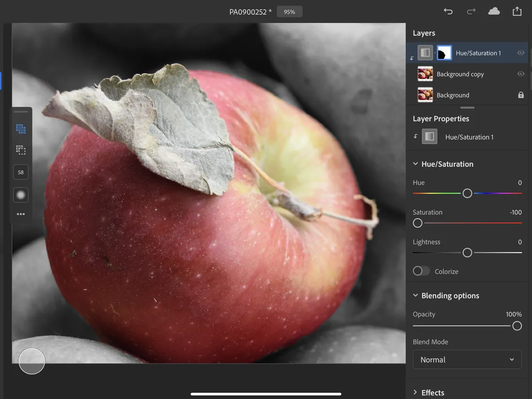Viewport: 532px width, 399px height.
Task: Click the Background layer lock icon
Action: point(521,95)
